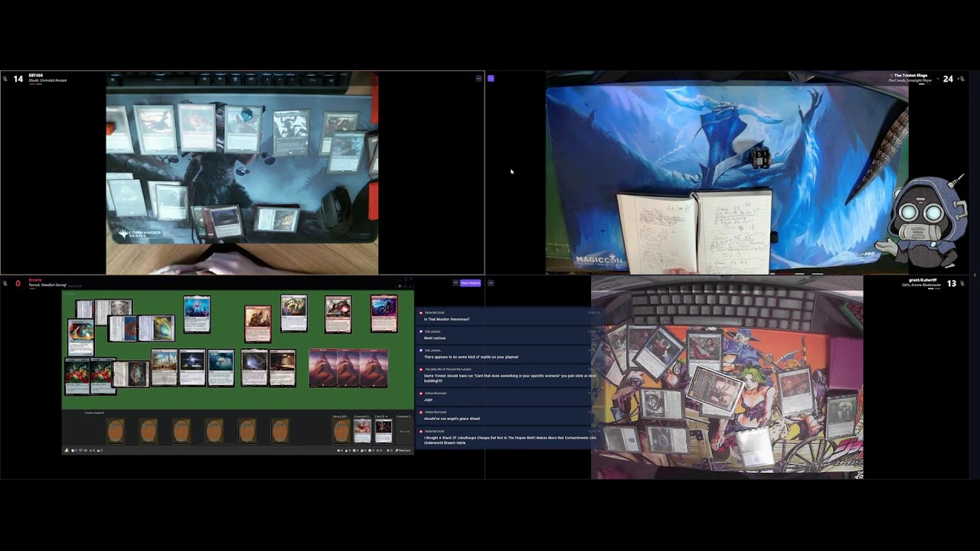This screenshot has height=551, width=980.
Task: Click the Library face-down card pile
Action: click(x=341, y=431)
